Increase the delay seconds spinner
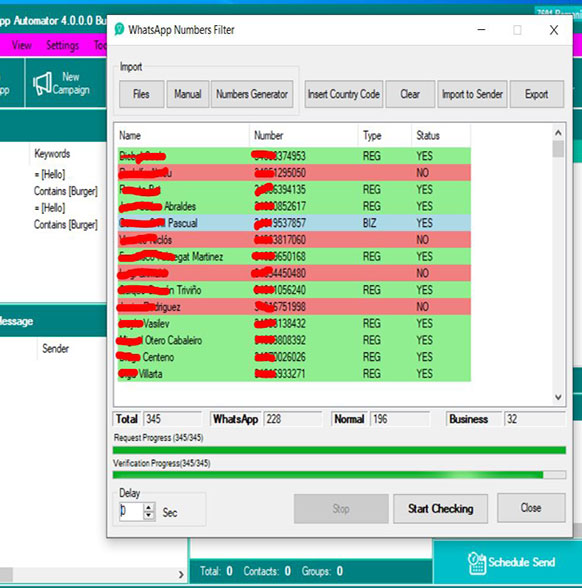 (x=148, y=507)
